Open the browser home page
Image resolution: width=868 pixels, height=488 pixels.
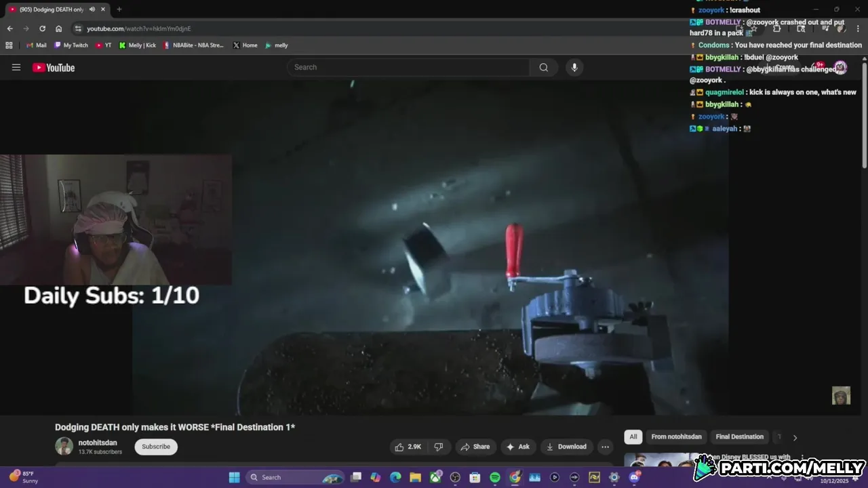point(58,28)
